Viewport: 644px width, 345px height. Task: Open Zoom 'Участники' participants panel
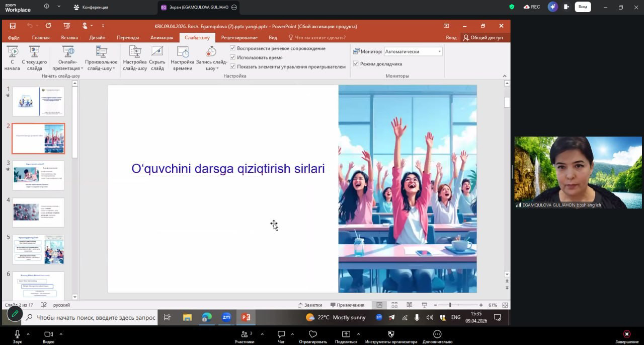(x=244, y=334)
